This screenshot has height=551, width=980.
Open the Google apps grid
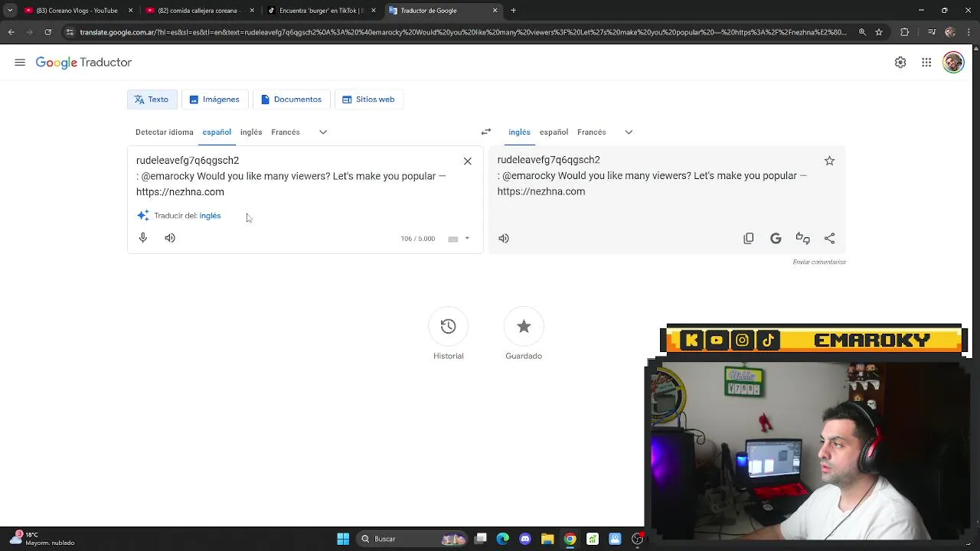[x=926, y=63]
